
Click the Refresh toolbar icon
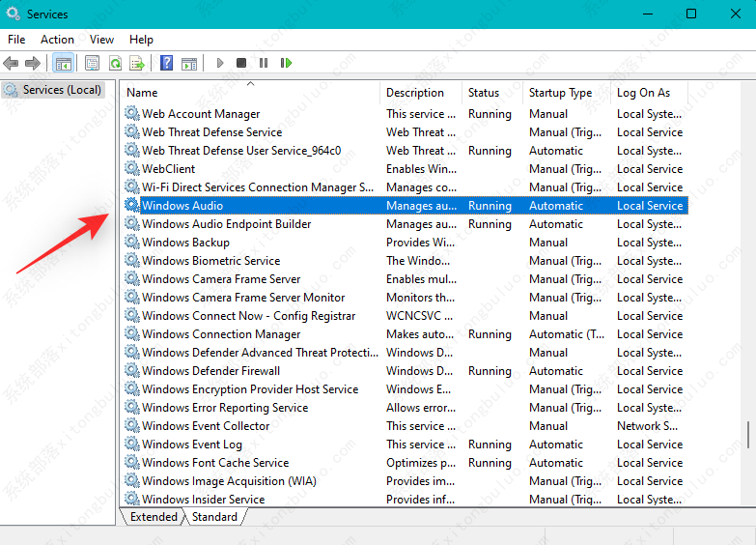(115, 63)
